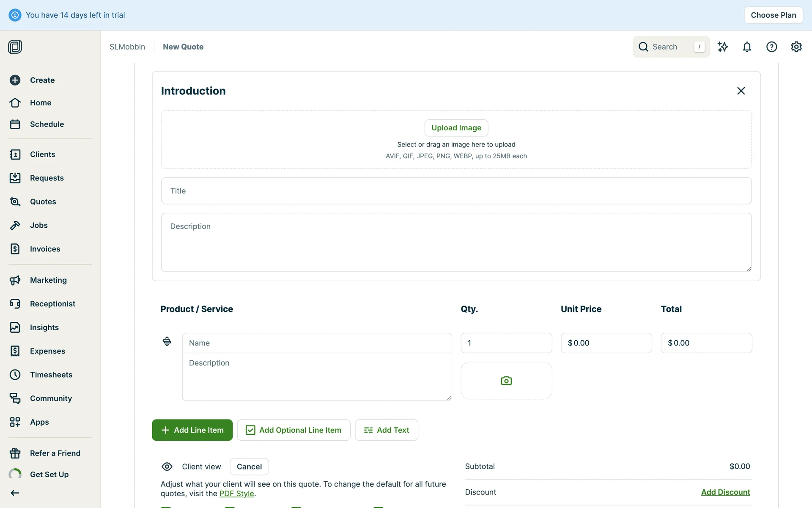Open Quotes in the sidebar
Screen dimensions: 812x508
[43, 202]
